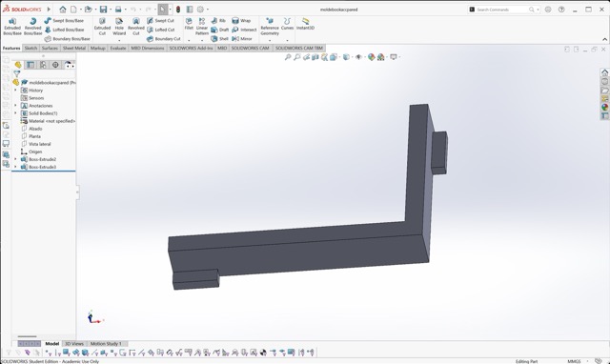
Task: Apply the Fillet tool
Action: coord(189,24)
